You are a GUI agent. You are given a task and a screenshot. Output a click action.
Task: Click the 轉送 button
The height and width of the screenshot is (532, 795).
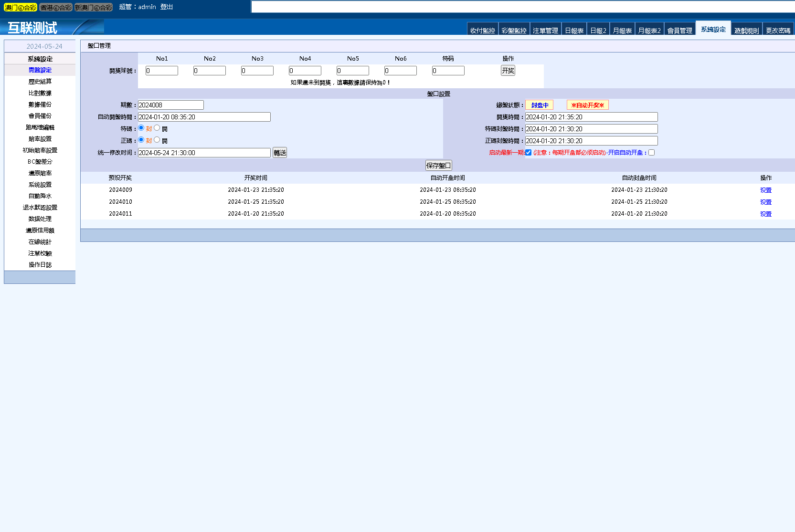(280, 153)
